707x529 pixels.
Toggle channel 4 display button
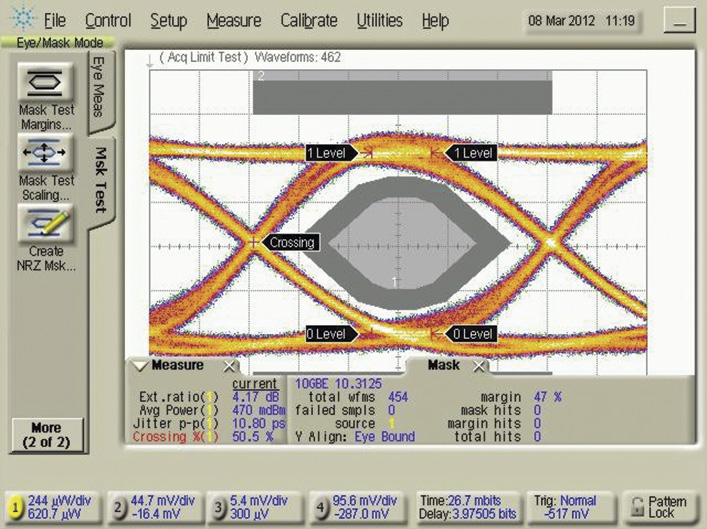click(316, 507)
